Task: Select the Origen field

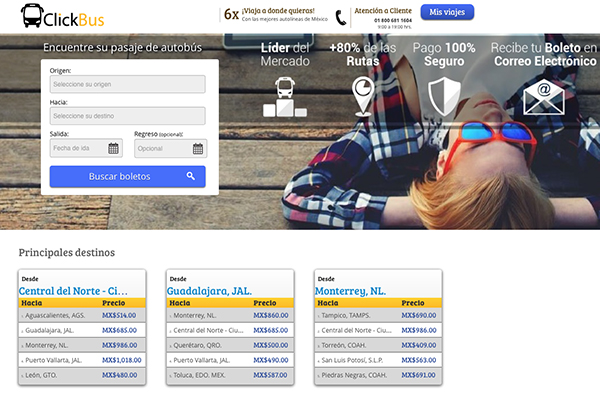Action: pos(127,84)
